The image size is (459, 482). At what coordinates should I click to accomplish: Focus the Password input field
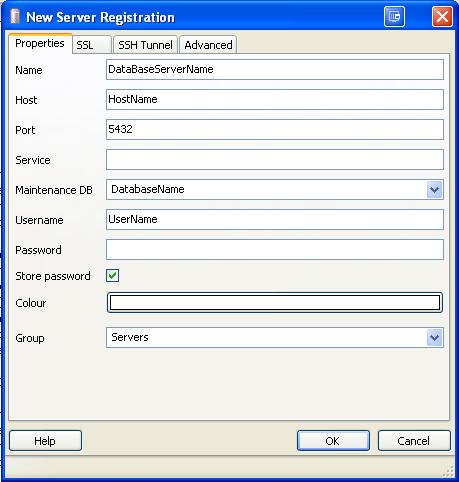pos(275,249)
